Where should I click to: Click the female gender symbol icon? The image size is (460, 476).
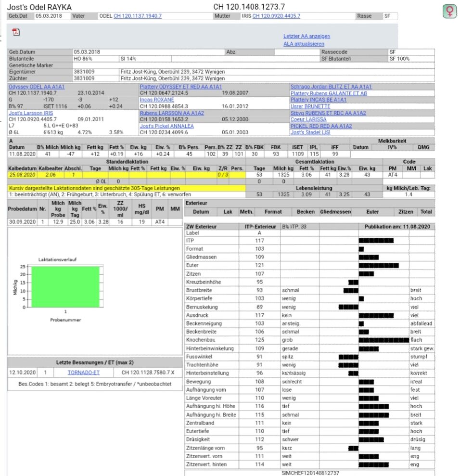pyautogui.click(x=449, y=12)
